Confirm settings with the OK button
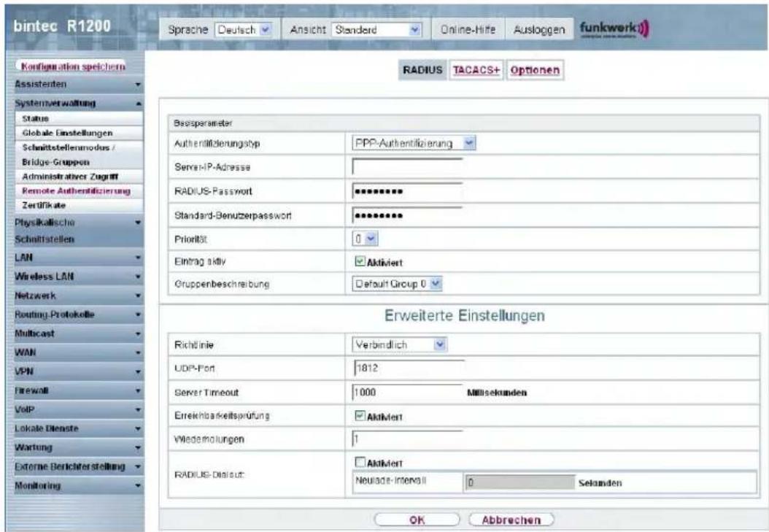 coord(417,520)
